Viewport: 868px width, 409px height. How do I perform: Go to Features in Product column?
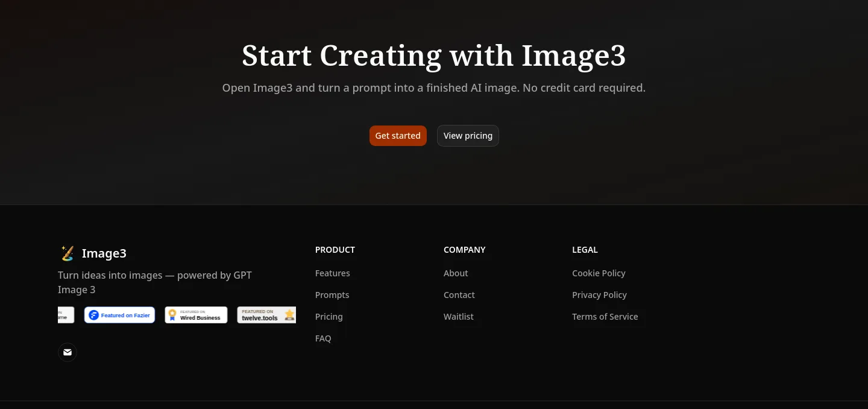(x=333, y=273)
